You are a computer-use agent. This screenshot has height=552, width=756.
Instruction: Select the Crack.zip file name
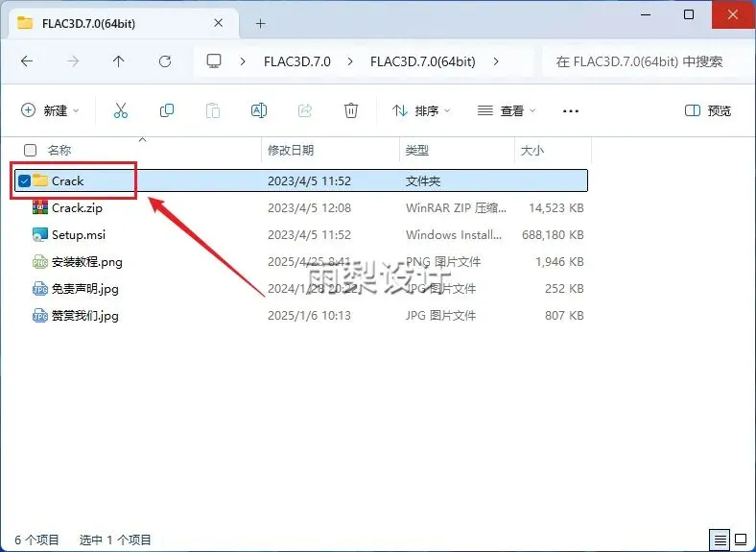click(x=77, y=208)
